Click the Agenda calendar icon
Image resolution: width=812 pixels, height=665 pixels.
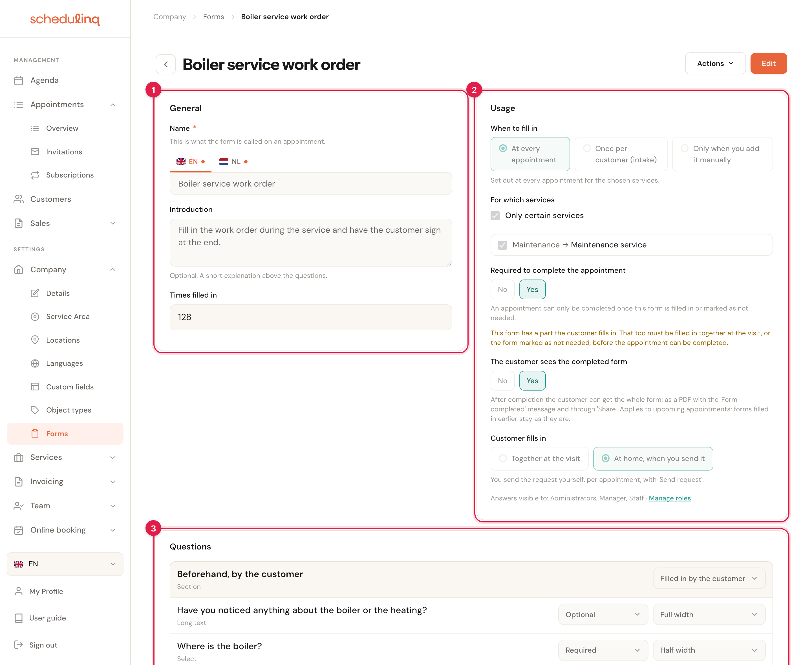18,80
